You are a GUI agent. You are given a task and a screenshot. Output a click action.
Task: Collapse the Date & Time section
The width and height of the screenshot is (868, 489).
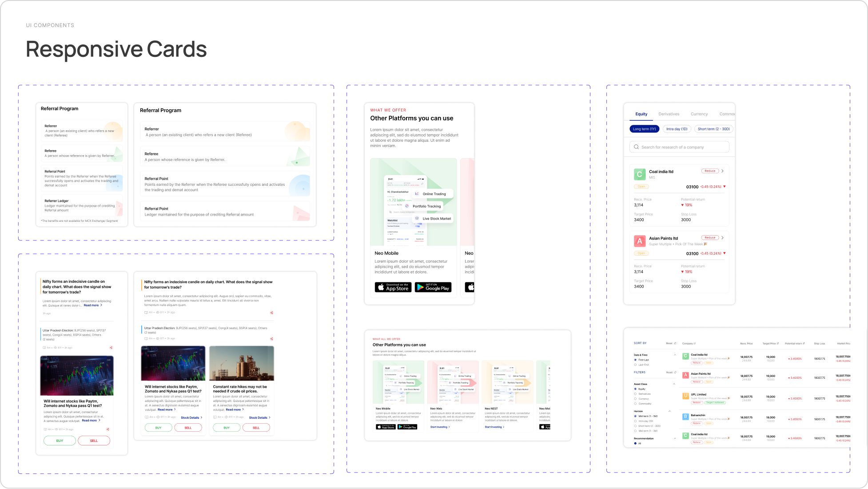(675, 355)
